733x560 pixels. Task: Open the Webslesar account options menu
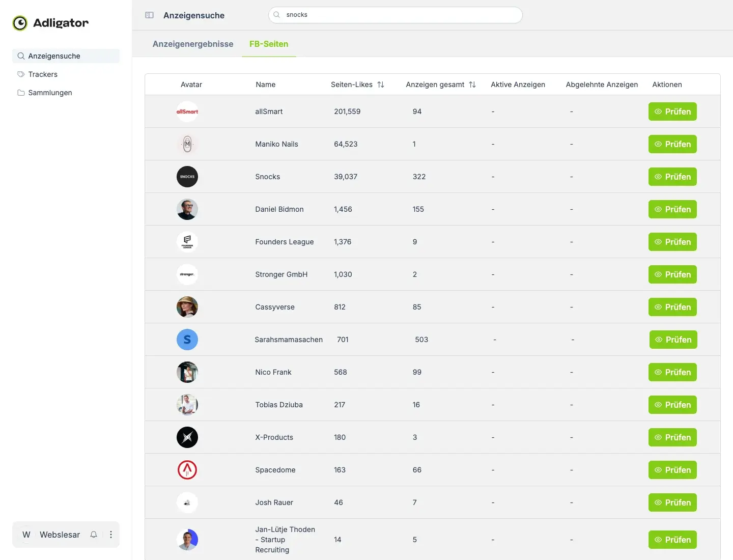pyautogui.click(x=111, y=535)
